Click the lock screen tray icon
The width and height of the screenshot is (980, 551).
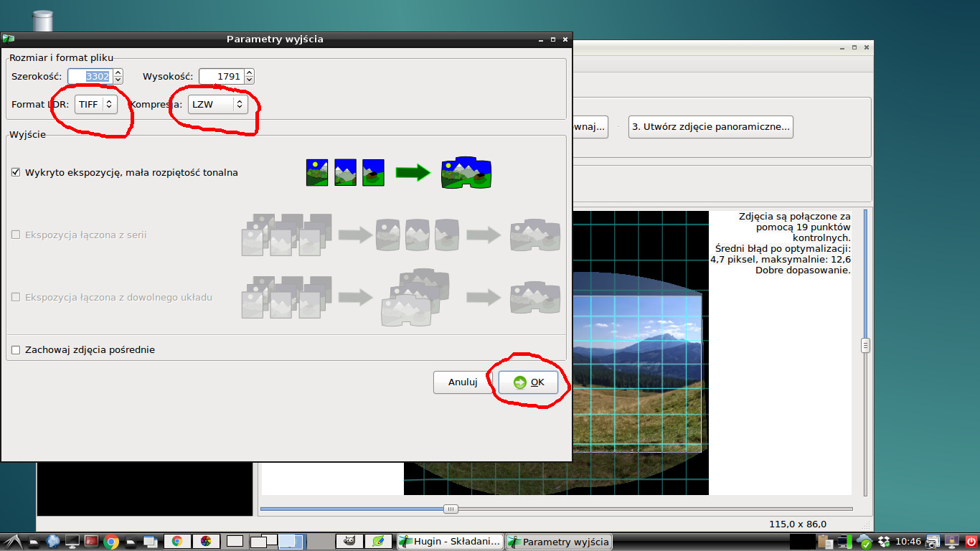(x=952, y=542)
